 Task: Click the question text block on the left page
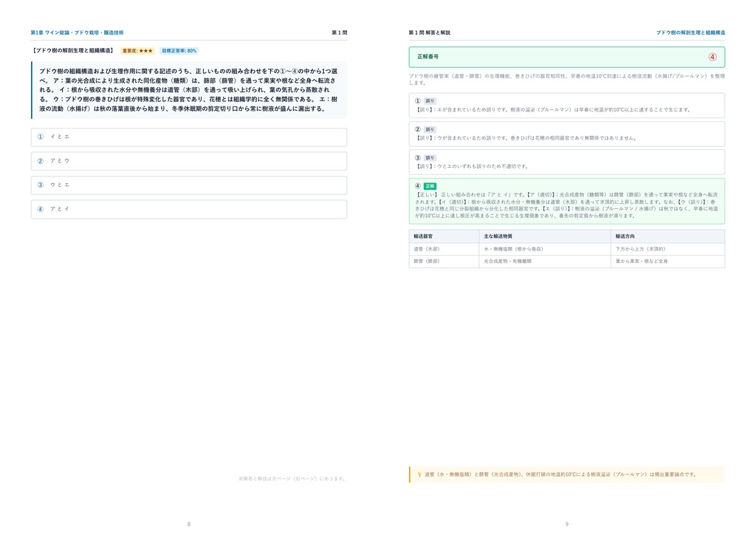click(x=189, y=90)
